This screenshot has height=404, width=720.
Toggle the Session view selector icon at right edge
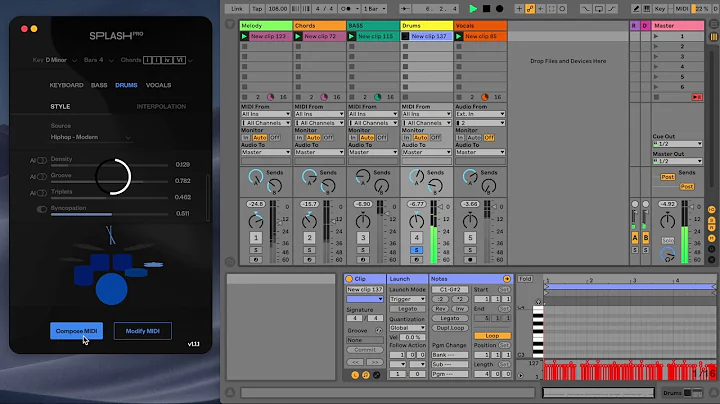(714, 37)
